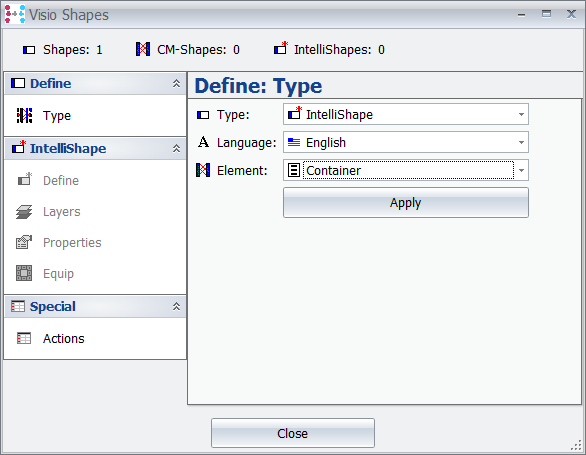Click the Properties icon in sidebar

pos(24,242)
